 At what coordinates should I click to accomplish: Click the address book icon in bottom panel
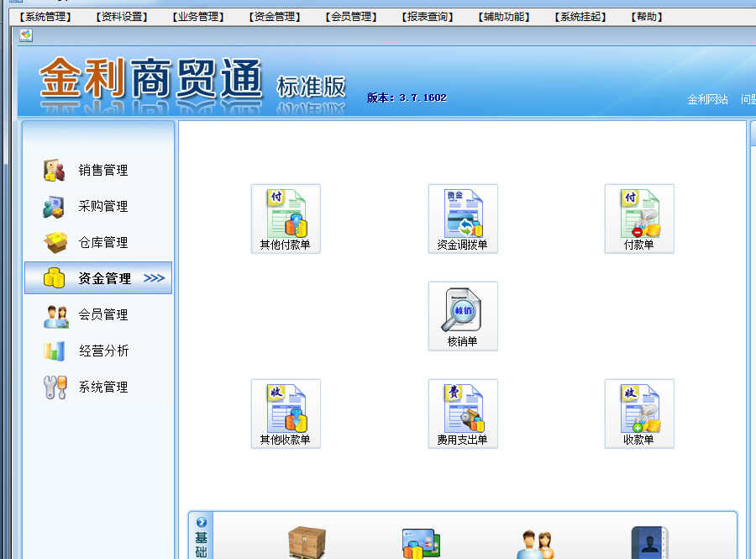650,542
